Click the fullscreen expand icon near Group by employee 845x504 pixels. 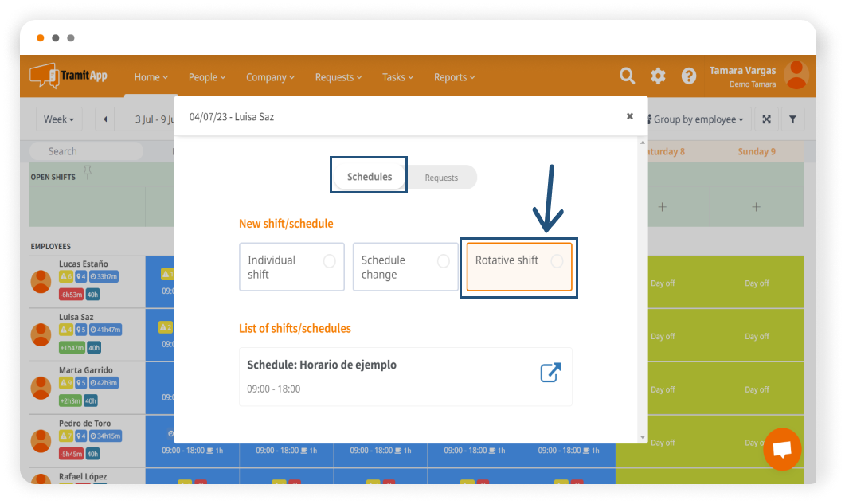click(765, 119)
